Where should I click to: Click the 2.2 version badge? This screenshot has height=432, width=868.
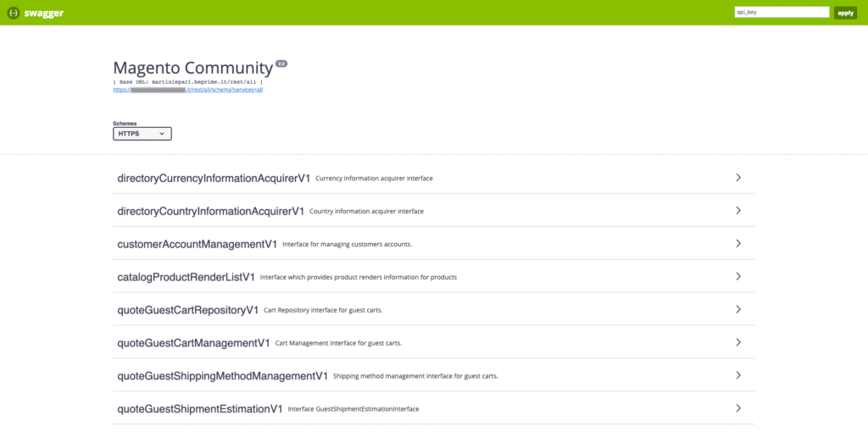(x=281, y=64)
